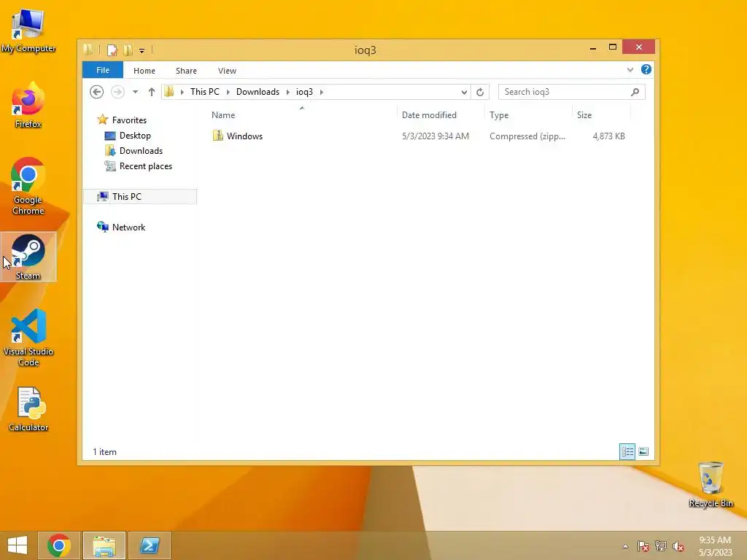Screen dimensions: 747x560
Task: Expand breadcrumb arrow after Downloads
Action: pos(287,92)
